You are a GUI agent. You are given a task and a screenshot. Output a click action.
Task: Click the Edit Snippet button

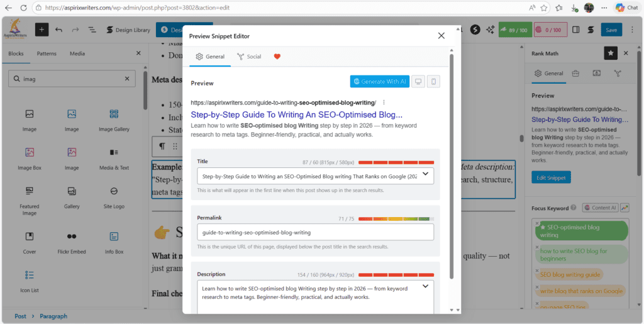[x=551, y=178]
